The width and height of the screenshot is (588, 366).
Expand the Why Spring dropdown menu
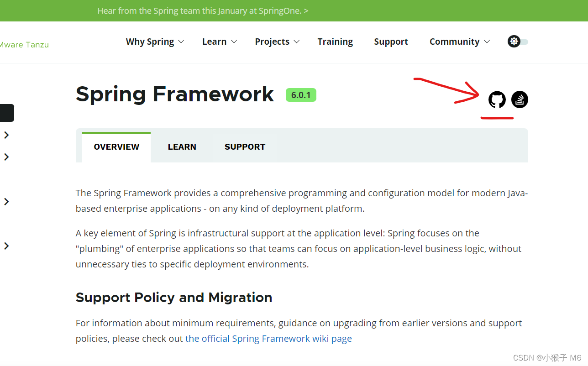pos(155,42)
